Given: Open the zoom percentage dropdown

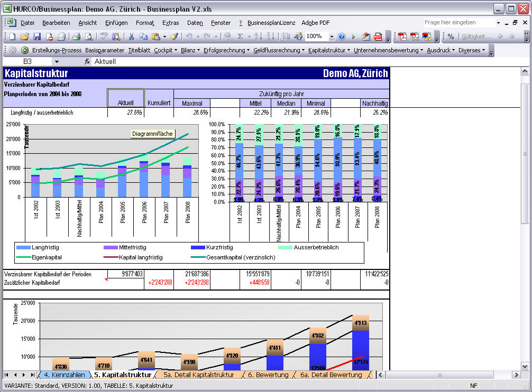Looking at the screenshot, I should (x=332, y=36).
